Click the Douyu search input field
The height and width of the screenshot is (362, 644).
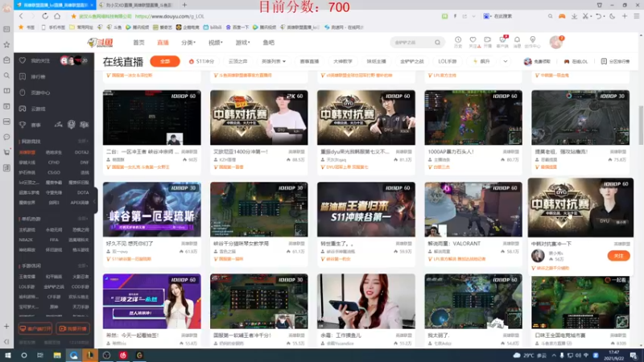click(413, 43)
